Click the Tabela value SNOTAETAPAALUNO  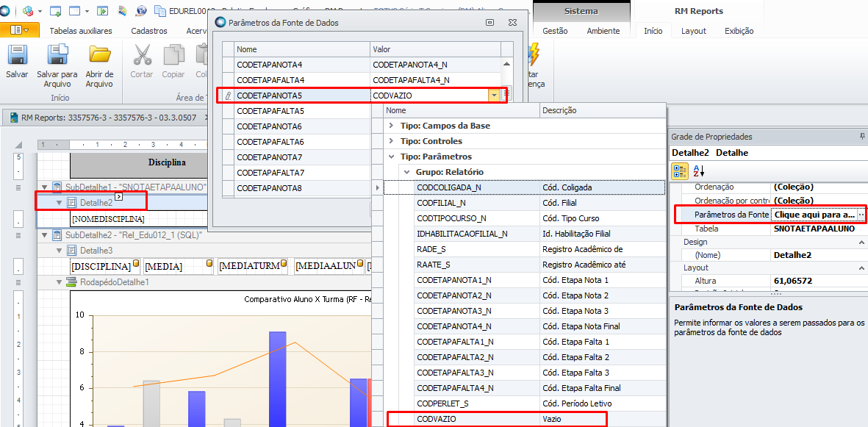point(814,229)
